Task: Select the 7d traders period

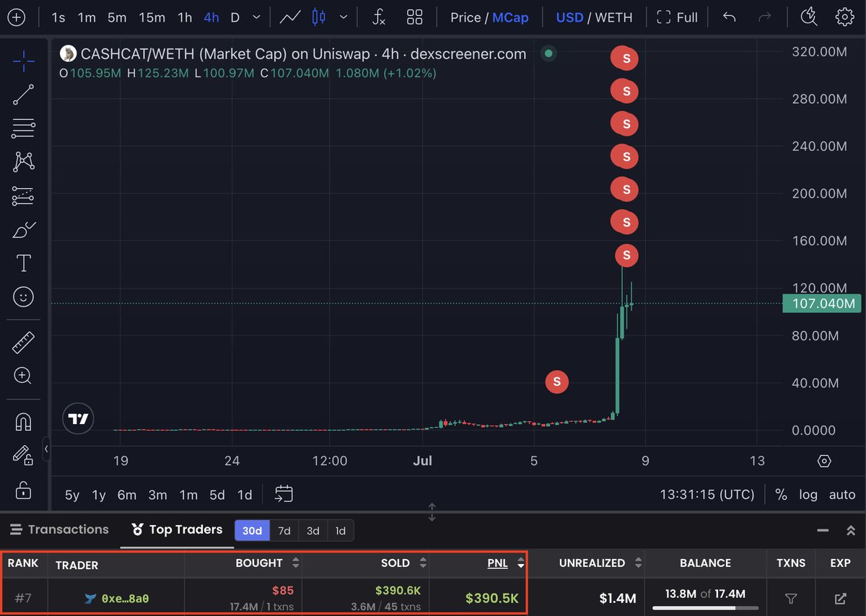Action: tap(284, 531)
